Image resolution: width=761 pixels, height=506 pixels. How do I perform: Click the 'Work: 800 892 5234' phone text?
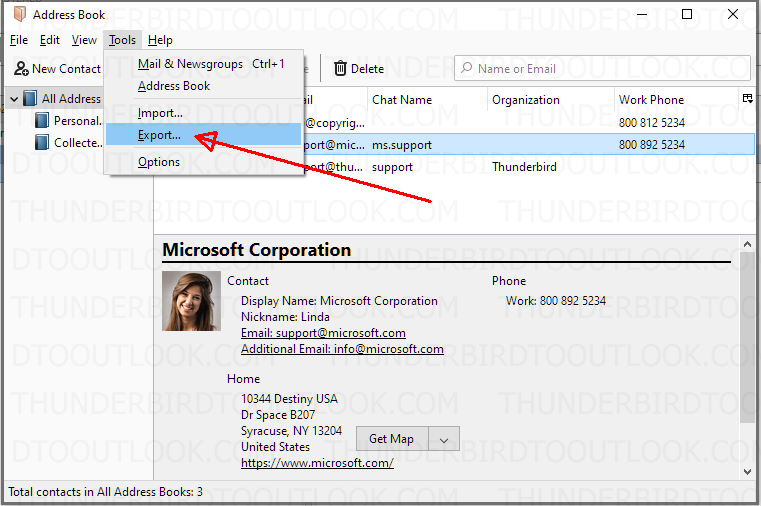556,301
